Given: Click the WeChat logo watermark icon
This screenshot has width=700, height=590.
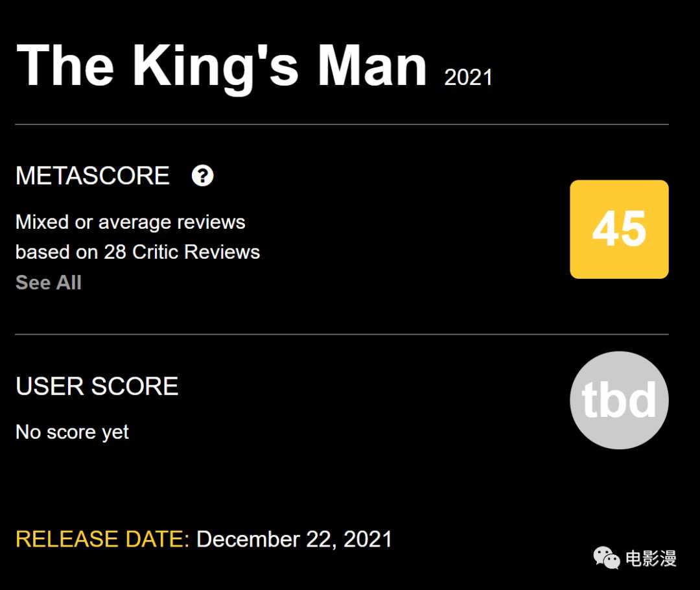Looking at the screenshot, I should (x=606, y=558).
